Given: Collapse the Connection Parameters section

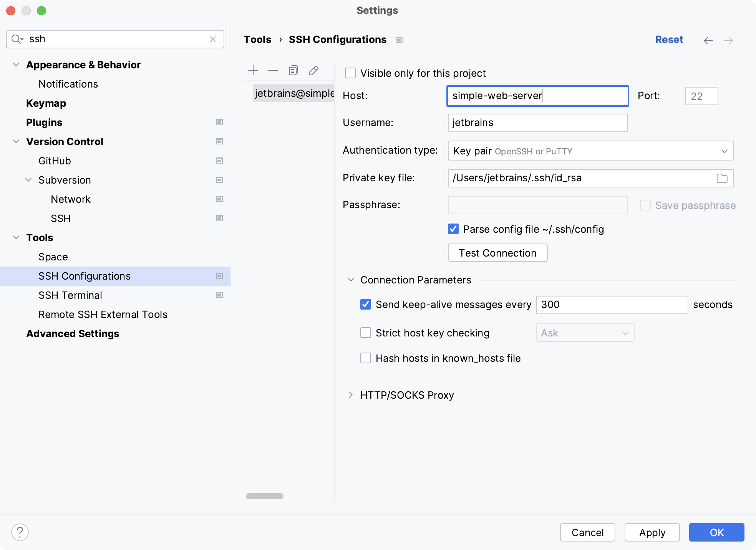Looking at the screenshot, I should 351,280.
